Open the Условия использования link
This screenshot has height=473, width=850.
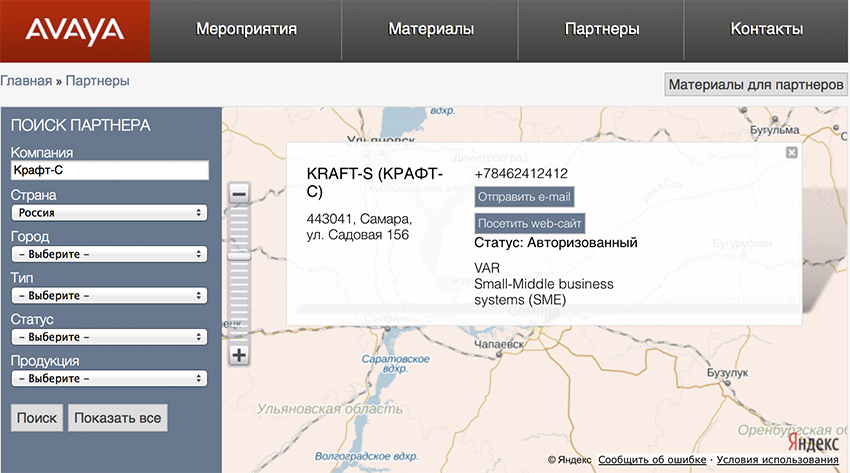tap(777, 459)
